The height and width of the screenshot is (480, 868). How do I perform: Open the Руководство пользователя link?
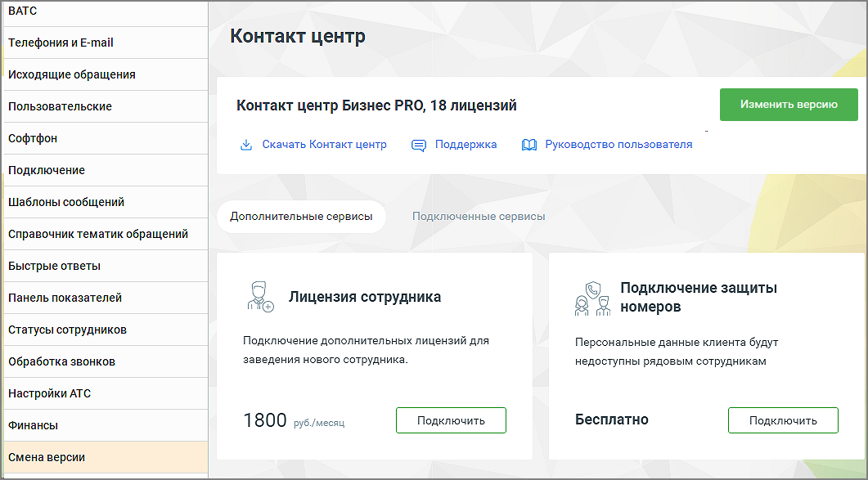(x=619, y=145)
